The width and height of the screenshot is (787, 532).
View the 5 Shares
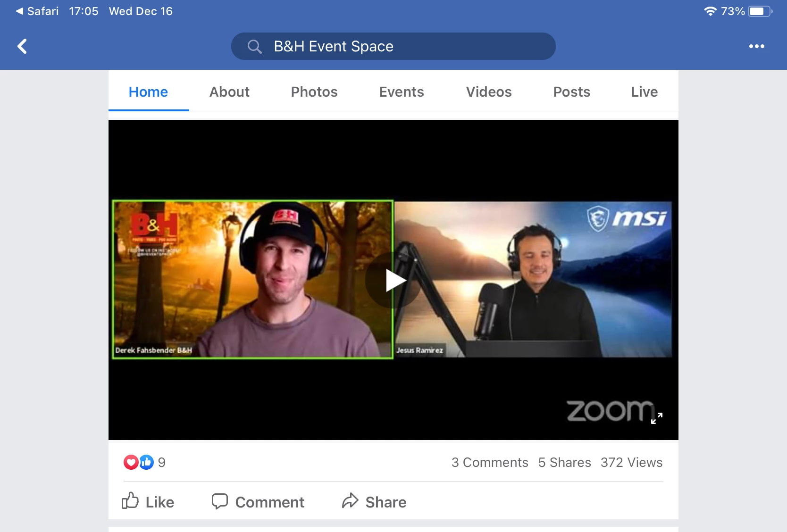[x=564, y=462]
